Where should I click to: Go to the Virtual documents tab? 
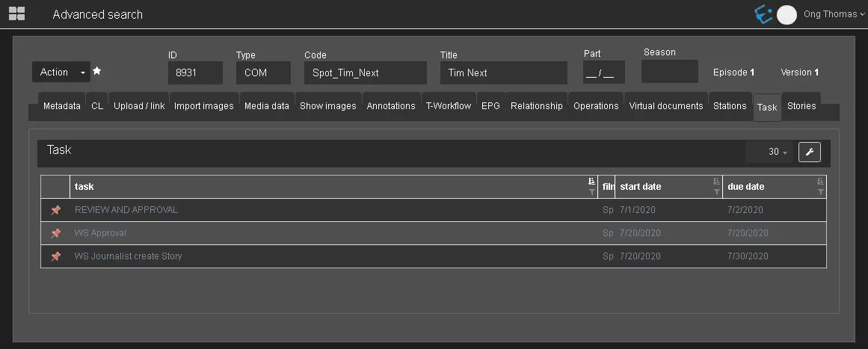pos(665,106)
